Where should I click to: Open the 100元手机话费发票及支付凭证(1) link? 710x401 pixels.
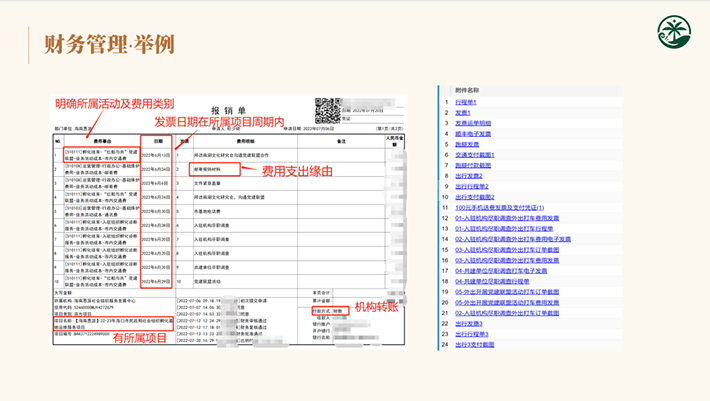499,208
